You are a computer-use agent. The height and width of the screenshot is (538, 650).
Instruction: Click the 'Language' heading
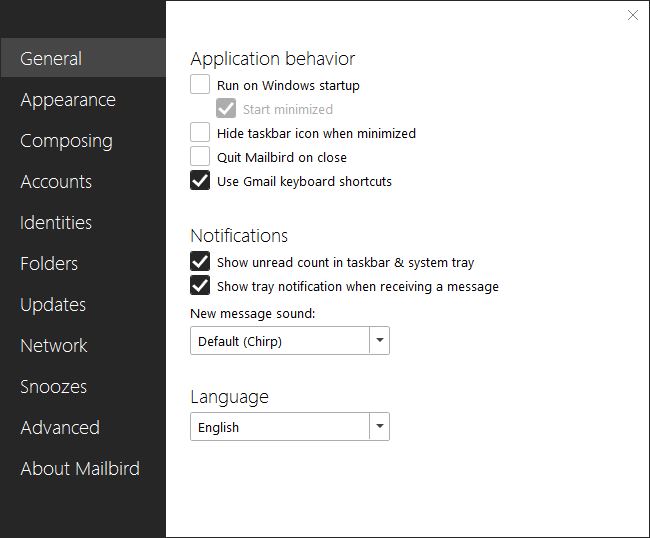pyautogui.click(x=230, y=397)
